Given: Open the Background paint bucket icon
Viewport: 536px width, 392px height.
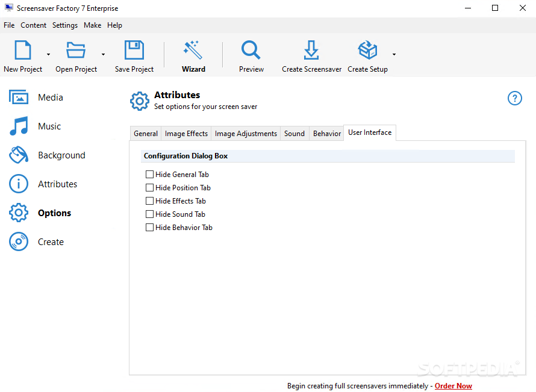Looking at the screenshot, I should (x=19, y=155).
